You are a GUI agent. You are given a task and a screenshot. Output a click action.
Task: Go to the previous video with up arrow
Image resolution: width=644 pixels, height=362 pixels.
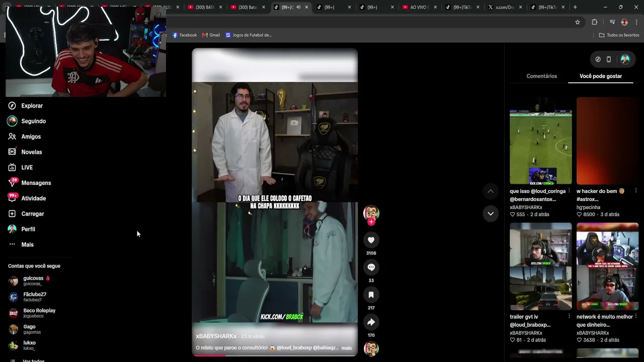point(491,191)
